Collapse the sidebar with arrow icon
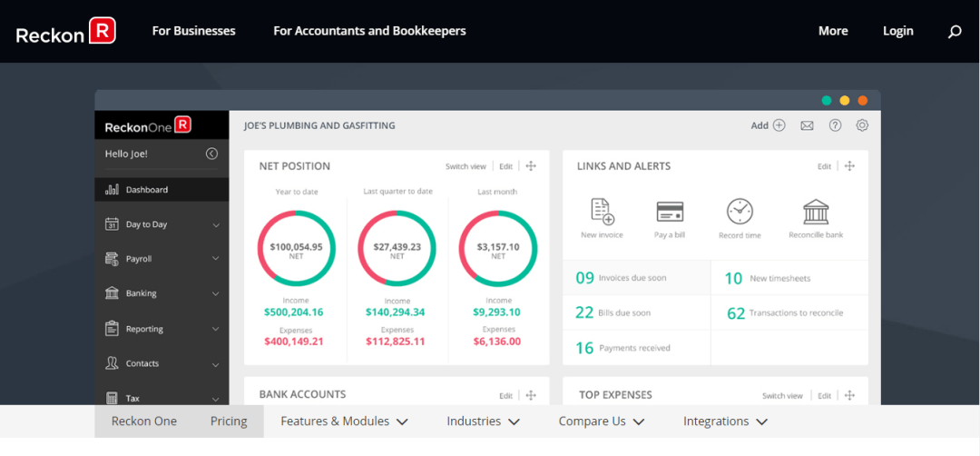980x456 pixels. click(x=211, y=154)
